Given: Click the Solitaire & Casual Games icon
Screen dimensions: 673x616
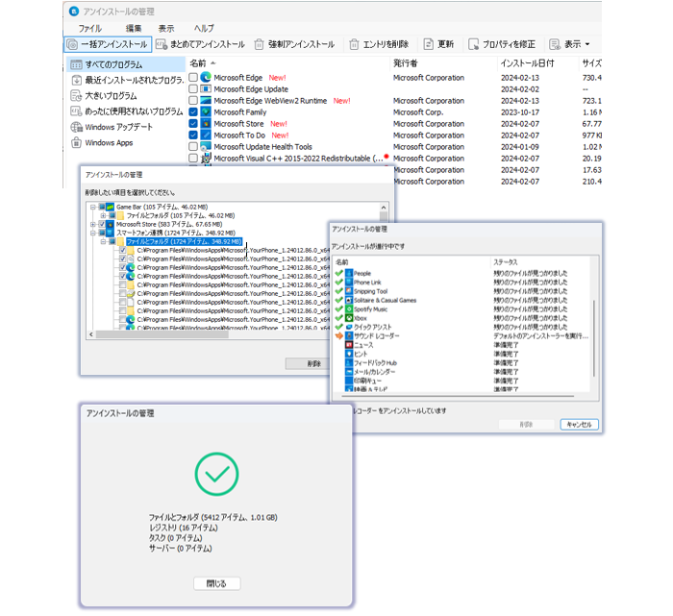Looking at the screenshot, I should click(349, 300).
